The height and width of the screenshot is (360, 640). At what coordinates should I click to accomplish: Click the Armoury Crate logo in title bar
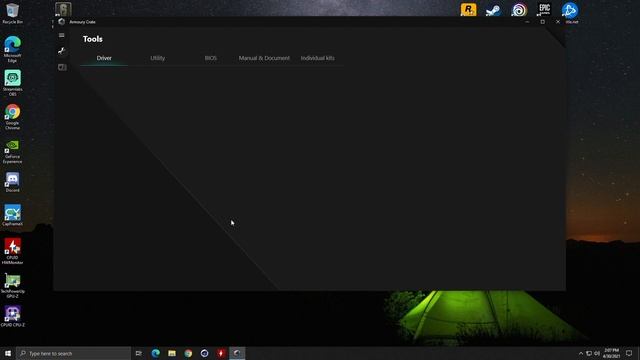point(62,22)
